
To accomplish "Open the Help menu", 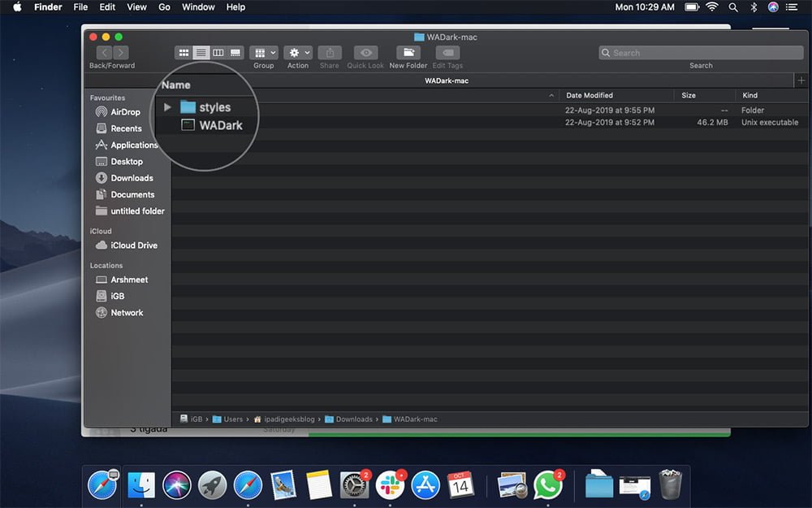I will 235,7.
